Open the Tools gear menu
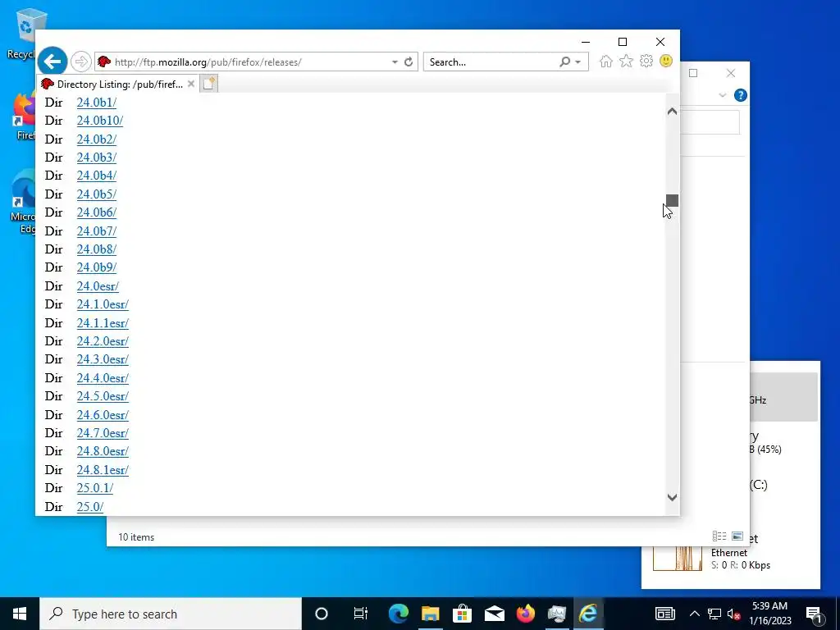Viewport: 840px width, 630px height. pos(646,61)
